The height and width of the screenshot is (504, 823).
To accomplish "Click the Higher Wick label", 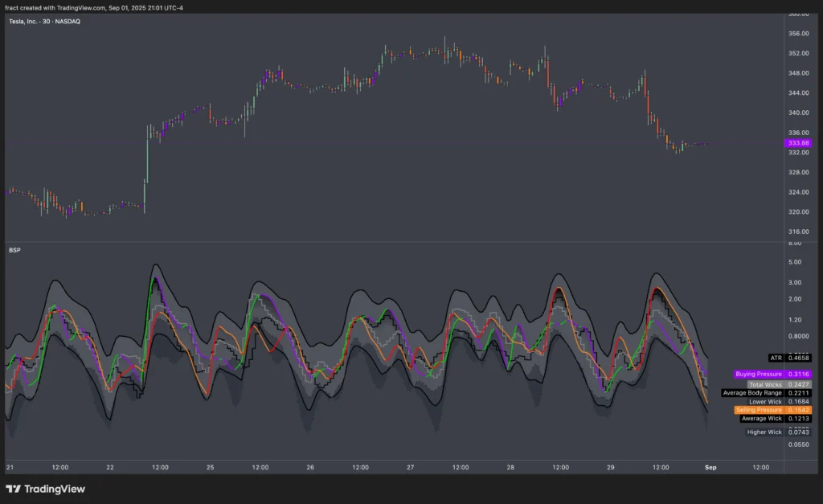I will pyautogui.click(x=764, y=432).
